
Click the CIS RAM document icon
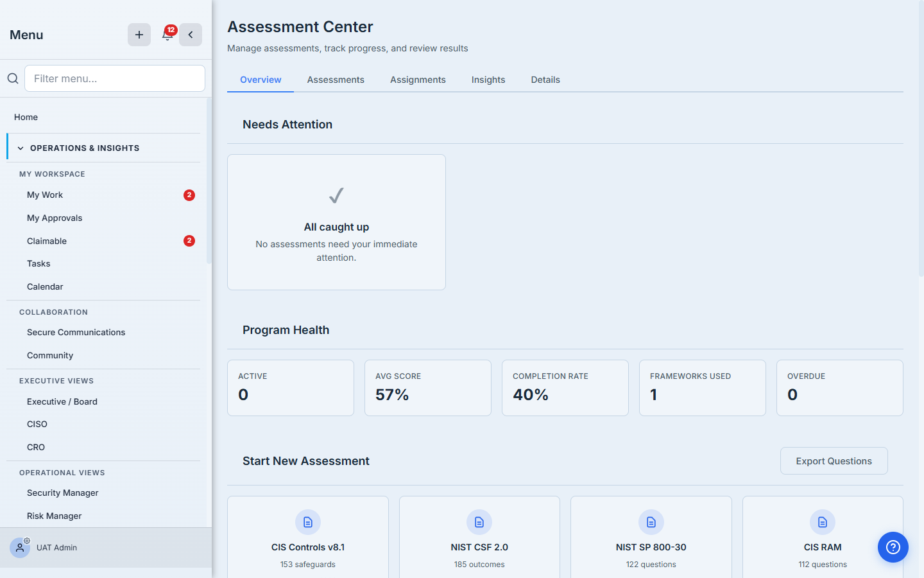coord(823,522)
